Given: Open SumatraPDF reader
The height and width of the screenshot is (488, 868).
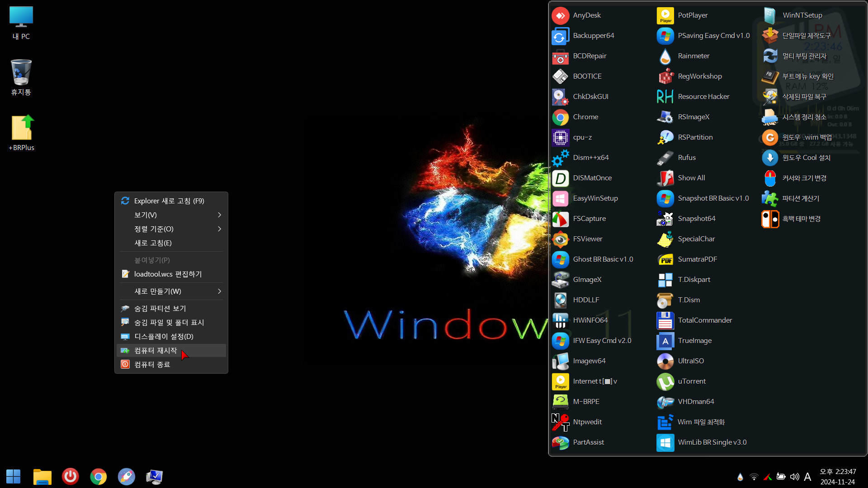Looking at the screenshot, I should [687, 259].
